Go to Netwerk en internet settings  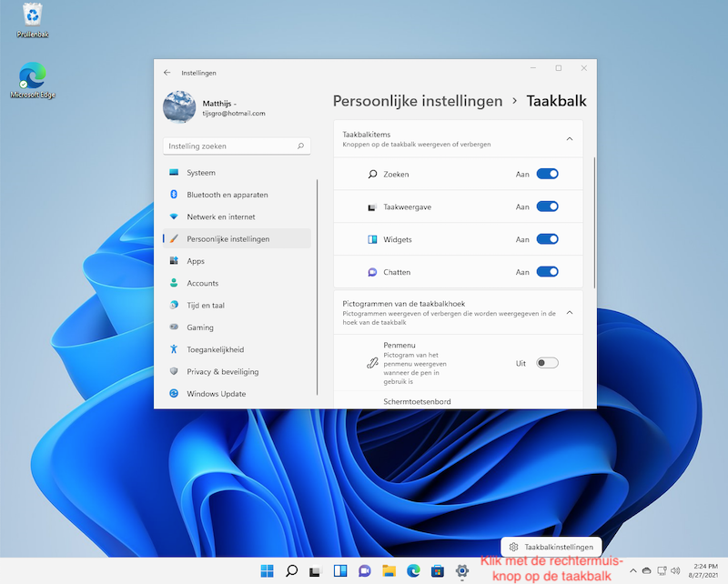pos(220,216)
